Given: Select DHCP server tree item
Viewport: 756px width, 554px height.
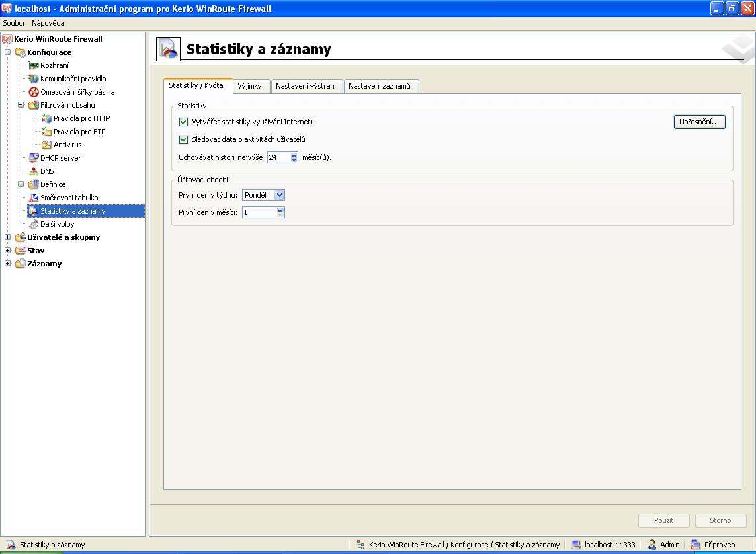Looking at the screenshot, I should [60, 158].
